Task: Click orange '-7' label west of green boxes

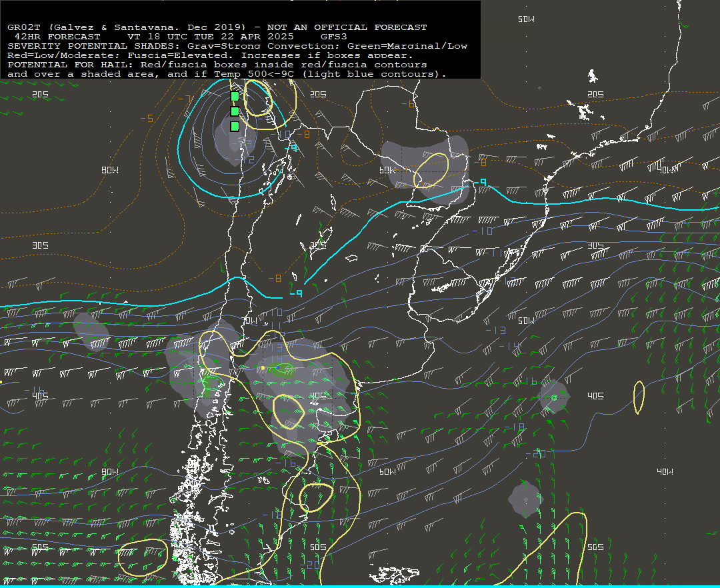Action: point(184,99)
